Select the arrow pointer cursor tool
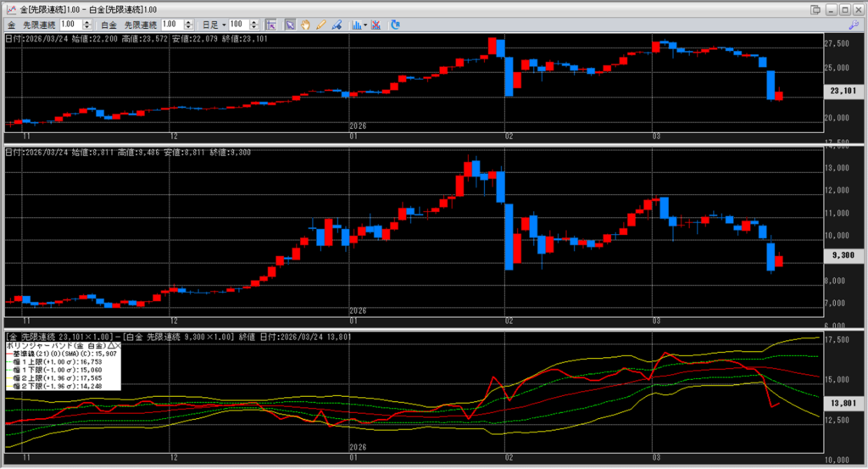 290,25
